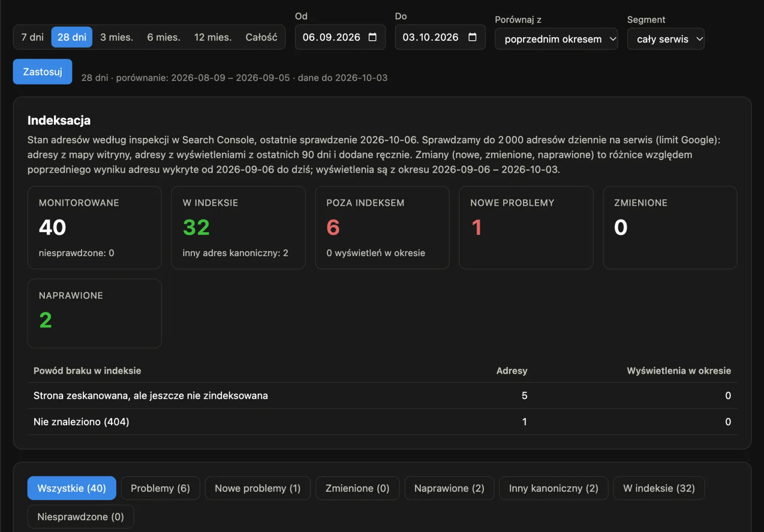Screen dimensions: 764x532
Task: Choose the 12 mies. range
Action: [x=213, y=37]
